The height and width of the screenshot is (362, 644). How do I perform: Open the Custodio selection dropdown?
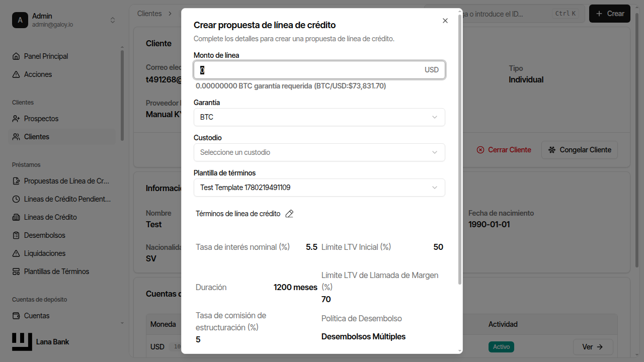click(x=319, y=152)
